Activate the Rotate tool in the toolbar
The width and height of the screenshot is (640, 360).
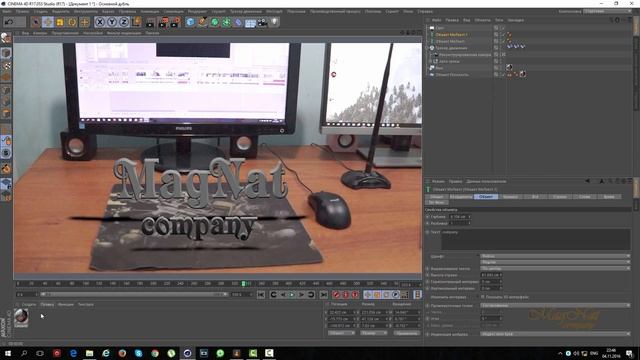[x=72, y=22]
